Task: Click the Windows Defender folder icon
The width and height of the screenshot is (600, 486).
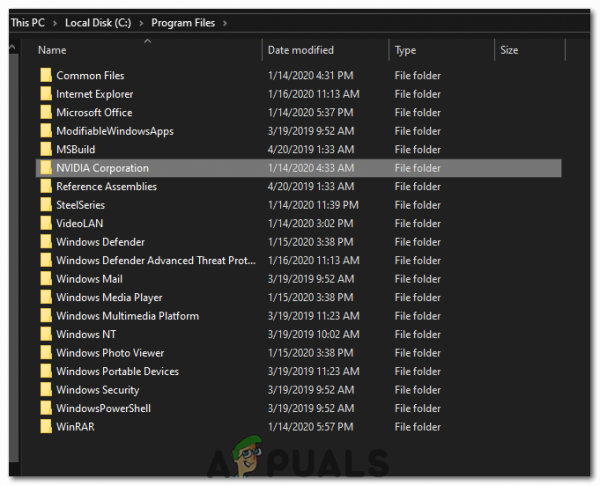Action: coord(46,241)
